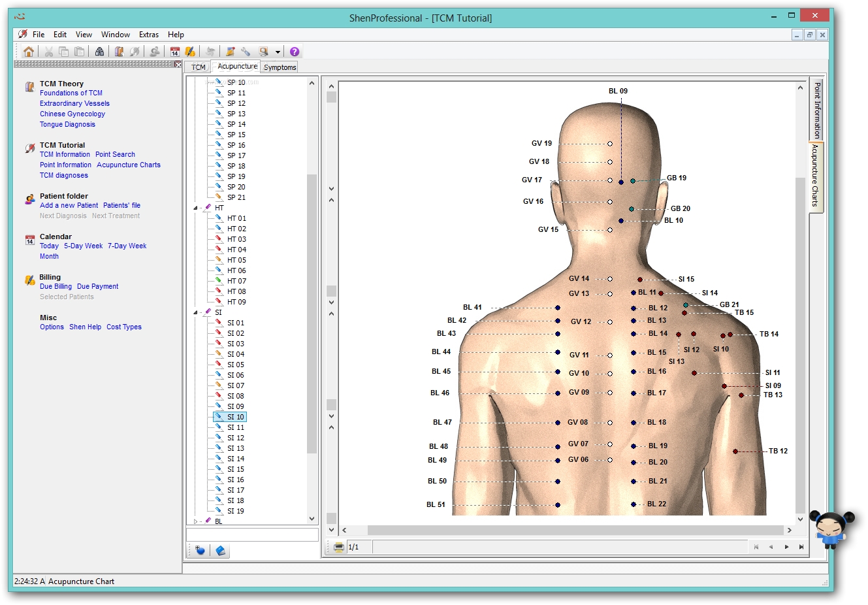Select HT 01 in the point tree
868x605 pixels.
pyautogui.click(x=236, y=218)
